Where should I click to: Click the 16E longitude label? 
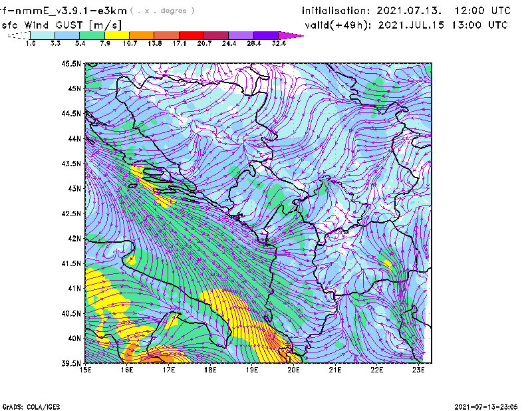pyautogui.click(x=127, y=370)
